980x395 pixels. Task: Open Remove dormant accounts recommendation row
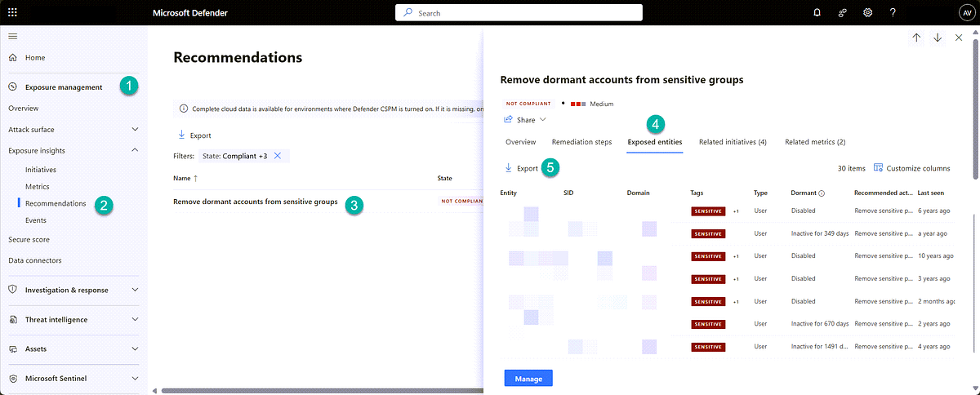[256, 202]
